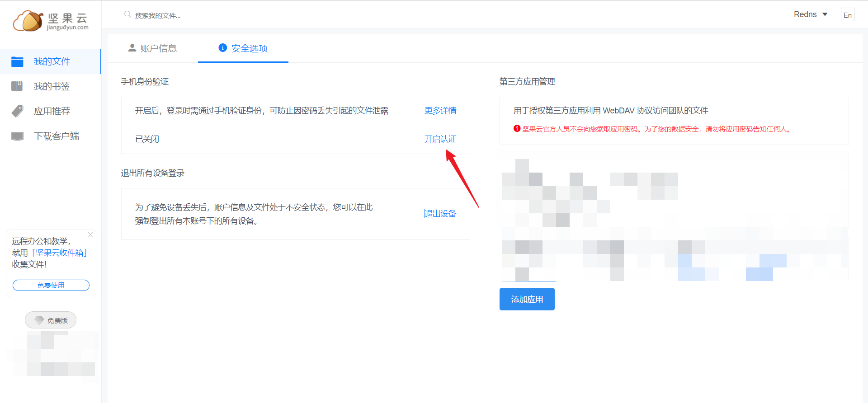Screen dimensions: 868x403
Task: Click 开启认证 to enable phone verification
Action: tap(440, 139)
